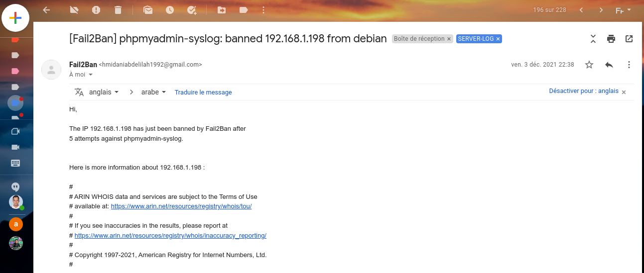The width and height of the screenshot is (644, 273).
Task: Open the Move to folder icon
Action: coord(222,10)
